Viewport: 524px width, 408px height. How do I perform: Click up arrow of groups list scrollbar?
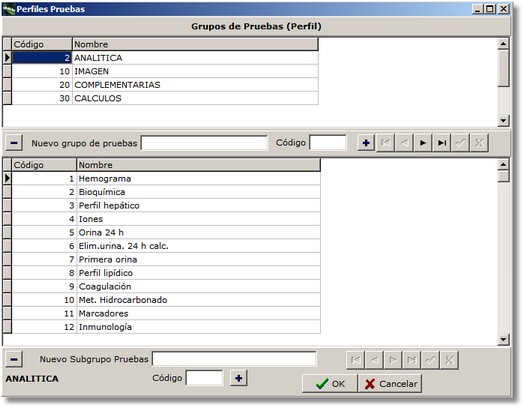(503, 44)
